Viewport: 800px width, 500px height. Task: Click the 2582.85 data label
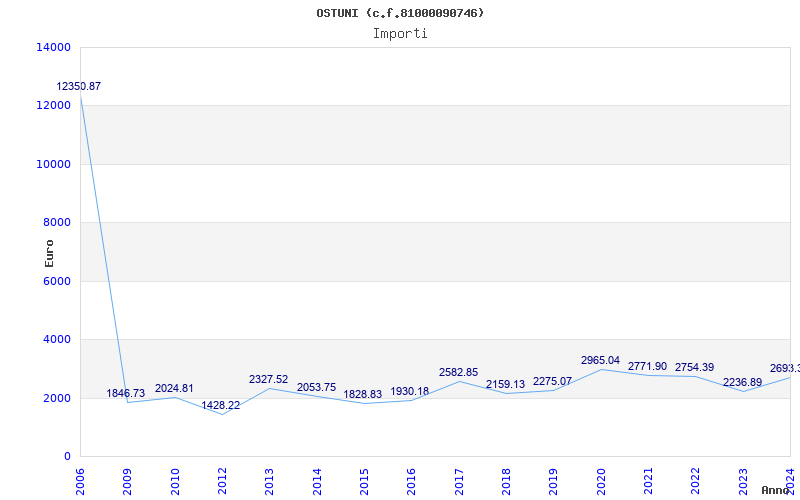point(458,372)
